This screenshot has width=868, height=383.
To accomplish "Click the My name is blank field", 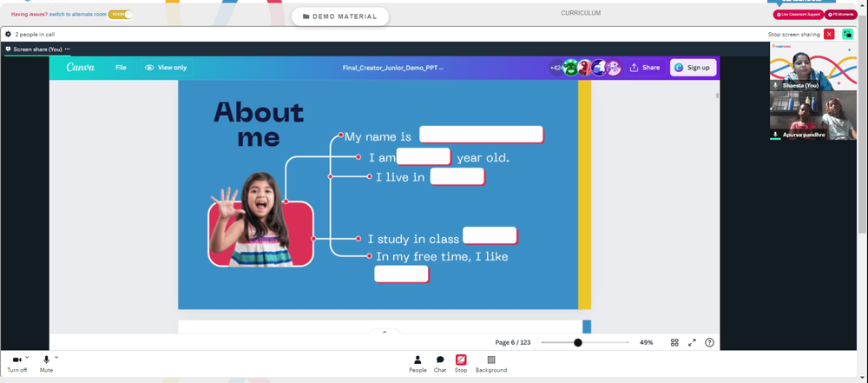I will (481, 134).
